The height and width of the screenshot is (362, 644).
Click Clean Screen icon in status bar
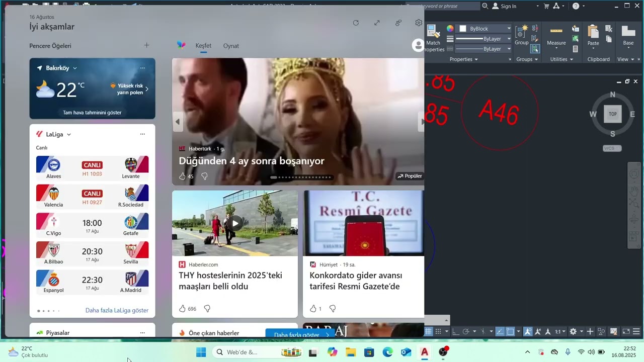pos(626,332)
